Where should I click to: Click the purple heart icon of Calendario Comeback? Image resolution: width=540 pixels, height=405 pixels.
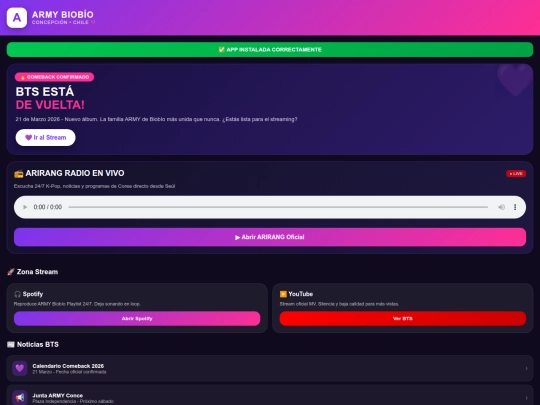click(x=20, y=368)
